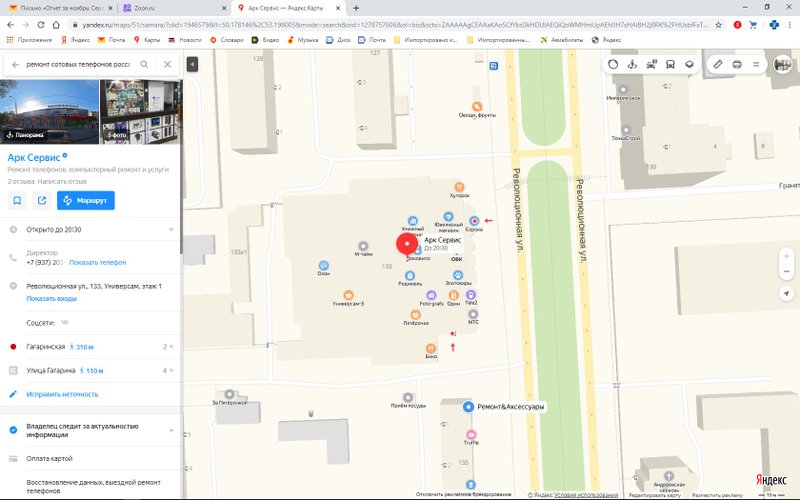Zoom in the map with plus

[x=786, y=256]
